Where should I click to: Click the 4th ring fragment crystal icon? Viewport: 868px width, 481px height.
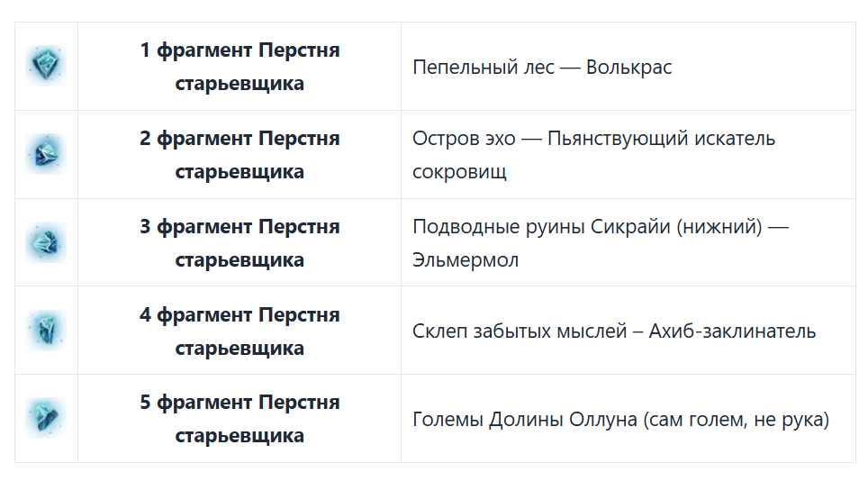(x=45, y=330)
